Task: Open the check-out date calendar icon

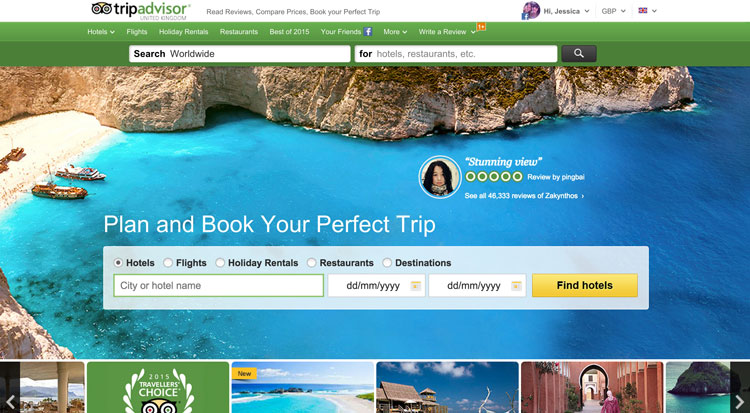Action: point(516,286)
